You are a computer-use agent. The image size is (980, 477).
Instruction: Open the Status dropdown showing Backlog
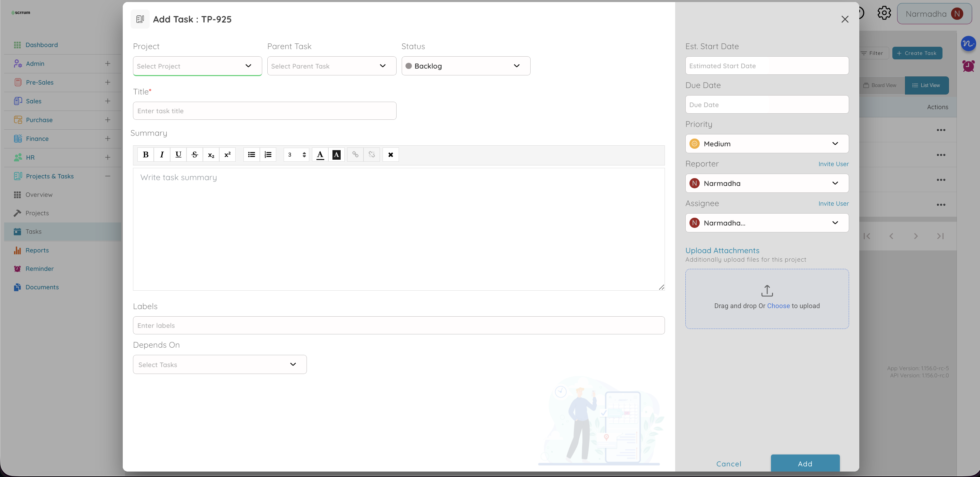[x=466, y=66]
